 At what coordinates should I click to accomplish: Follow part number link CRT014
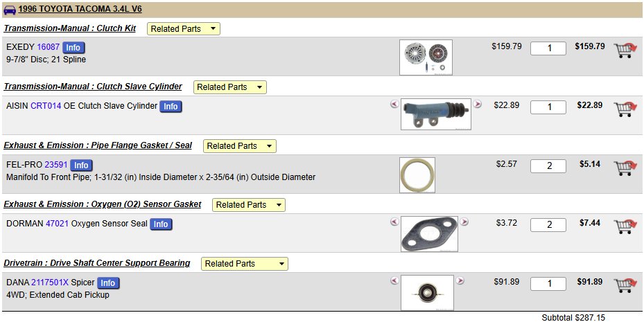[x=46, y=106]
